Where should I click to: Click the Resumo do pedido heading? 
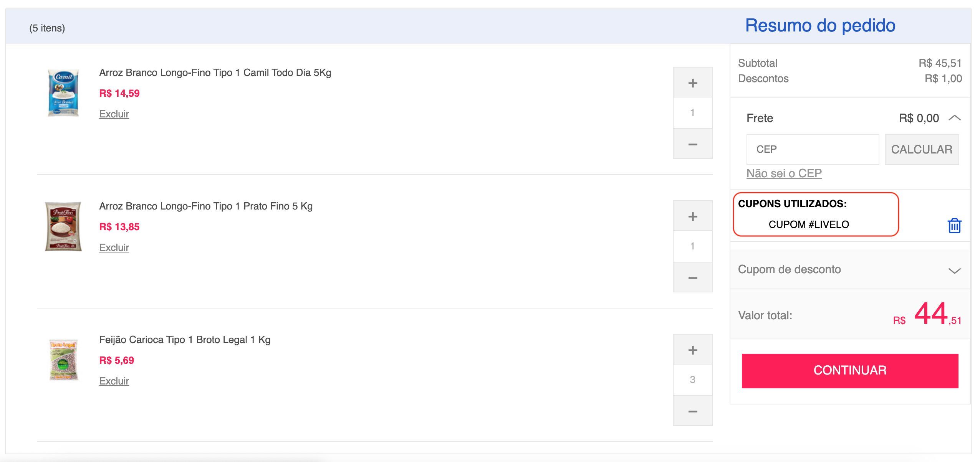[x=820, y=26]
